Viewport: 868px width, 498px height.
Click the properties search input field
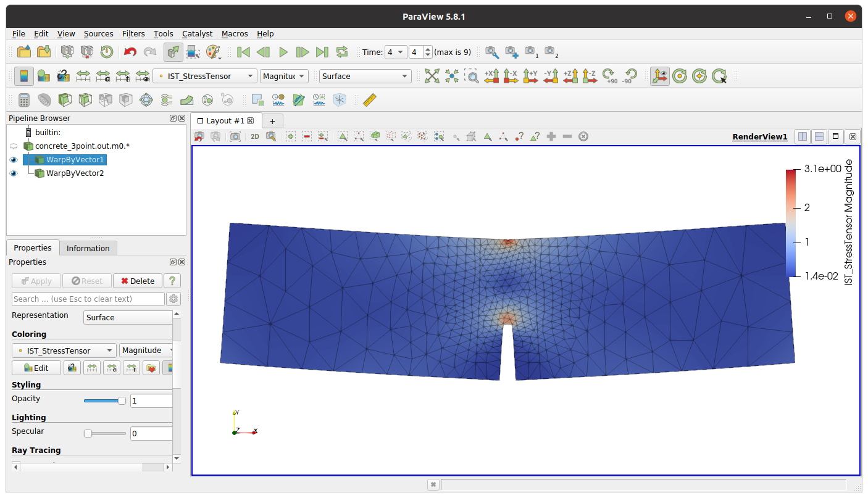click(x=88, y=299)
